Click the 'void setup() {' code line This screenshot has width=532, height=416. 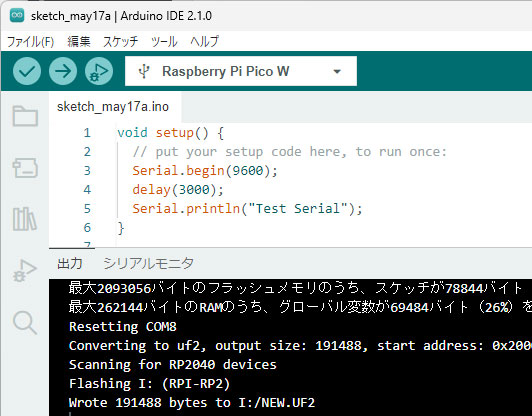coord(170,133)
